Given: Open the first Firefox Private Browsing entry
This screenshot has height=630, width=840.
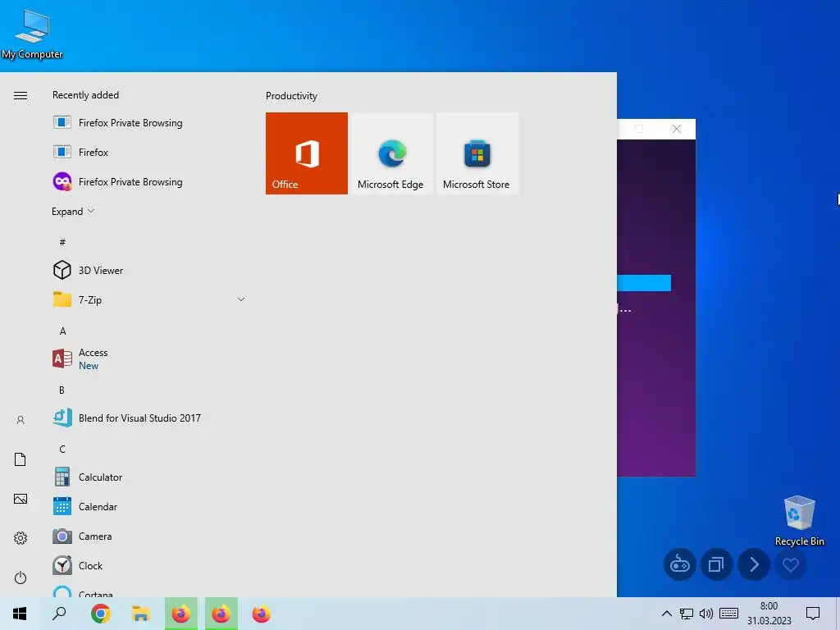Looking at the screenshot, I should point(148,123).
